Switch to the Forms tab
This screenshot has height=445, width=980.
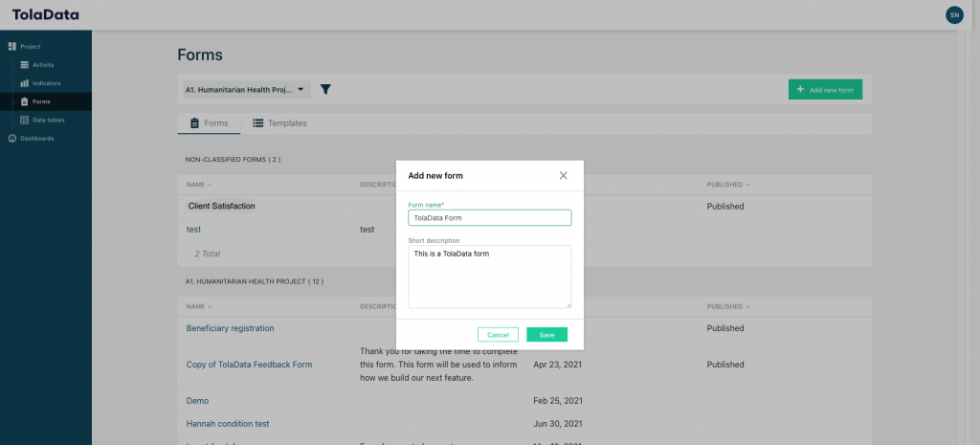pos(209,123)
